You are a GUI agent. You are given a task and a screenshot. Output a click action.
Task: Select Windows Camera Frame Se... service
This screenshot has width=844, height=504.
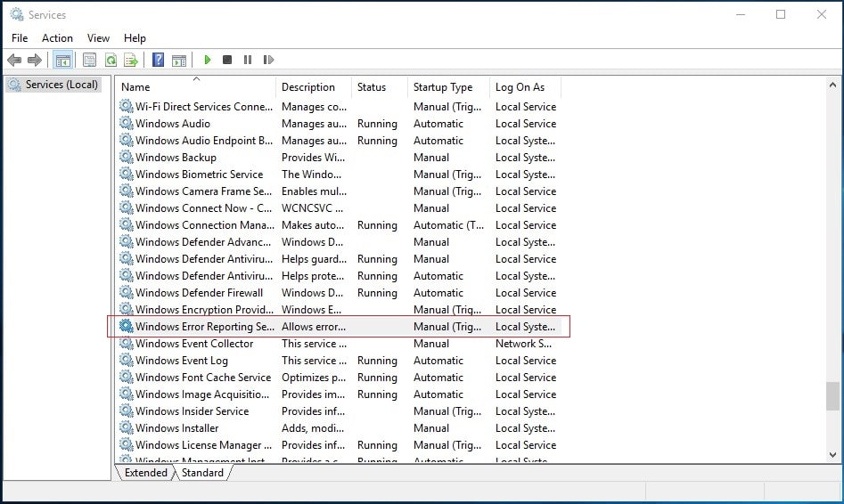(203, 191)
